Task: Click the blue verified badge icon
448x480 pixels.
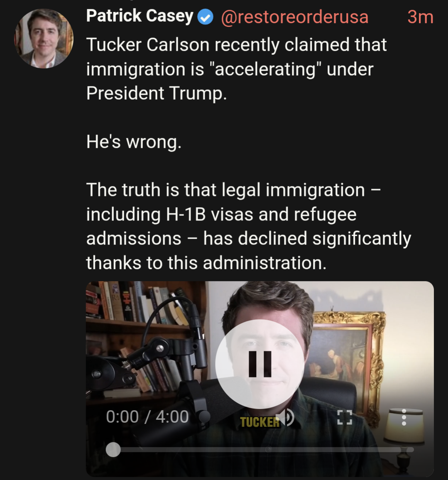Action: [x=206, y=17]
